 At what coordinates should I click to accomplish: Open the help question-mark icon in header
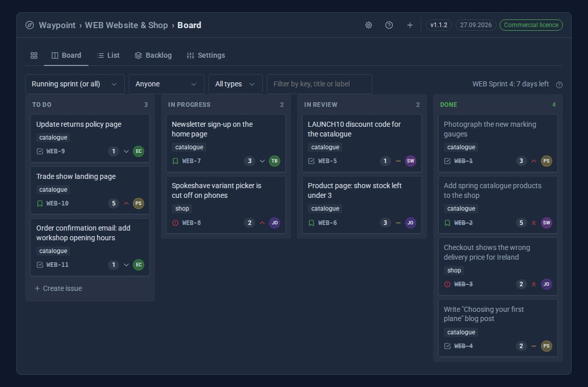[x=389, y=25]
